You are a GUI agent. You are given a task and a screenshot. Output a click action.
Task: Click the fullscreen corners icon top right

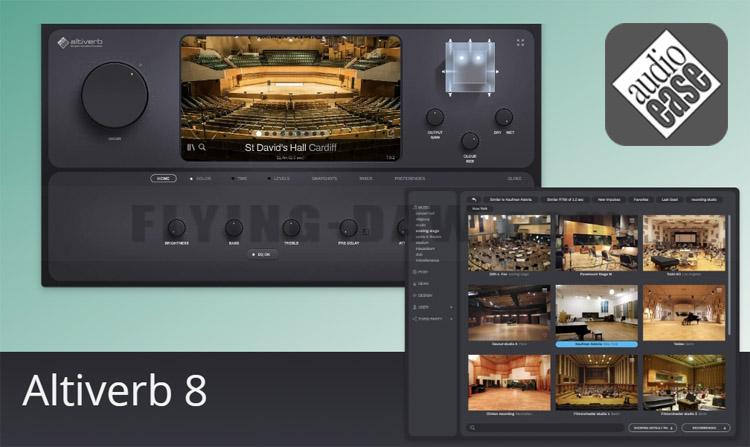point(520,43)
